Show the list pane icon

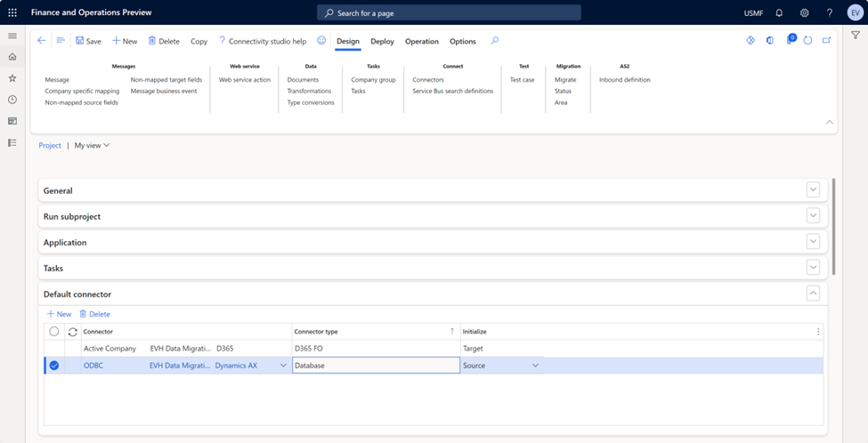(x=61, y=41)
